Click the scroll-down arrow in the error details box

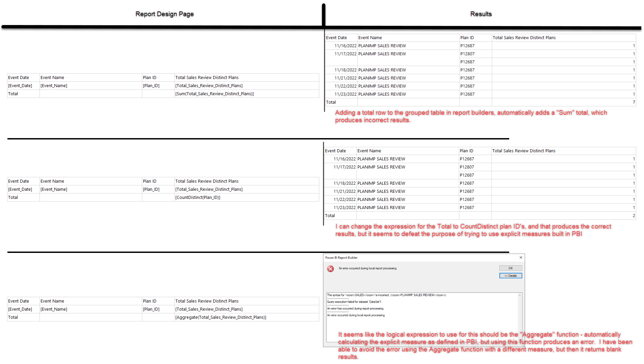(519, 339)
